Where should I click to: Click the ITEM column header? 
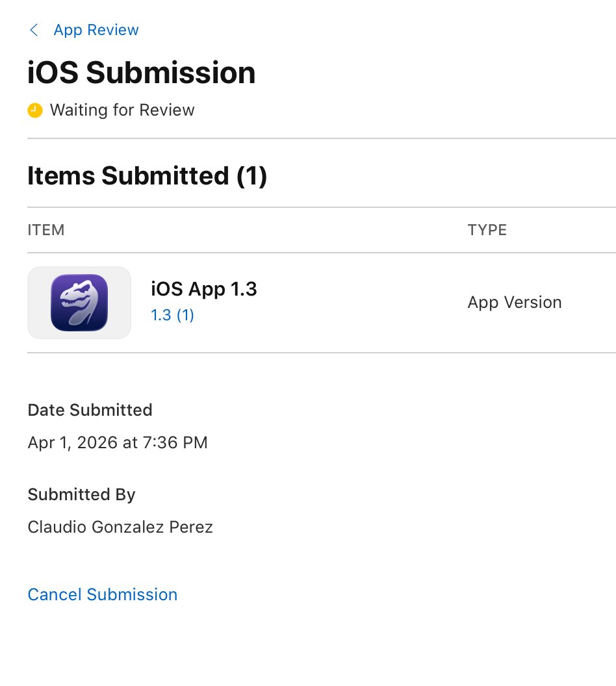click(46, 230)
